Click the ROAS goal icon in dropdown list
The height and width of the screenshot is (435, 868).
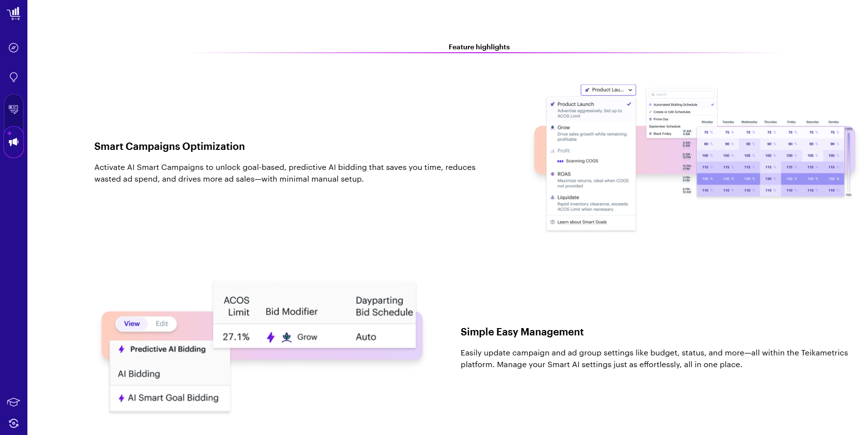[x=552, y=174]
